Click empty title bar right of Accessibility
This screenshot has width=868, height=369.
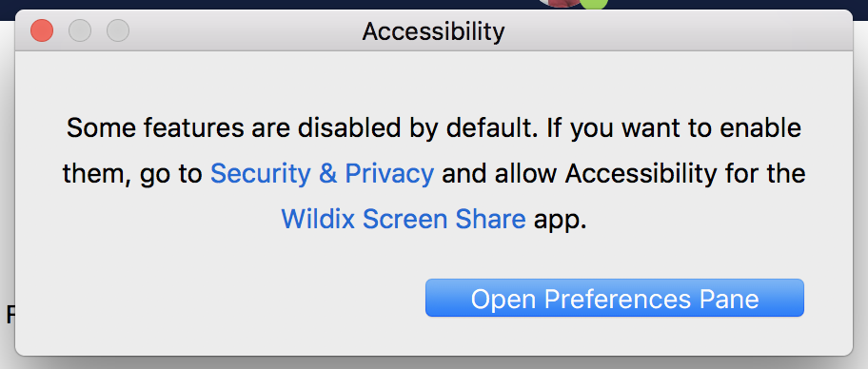[x=676, y=31]
